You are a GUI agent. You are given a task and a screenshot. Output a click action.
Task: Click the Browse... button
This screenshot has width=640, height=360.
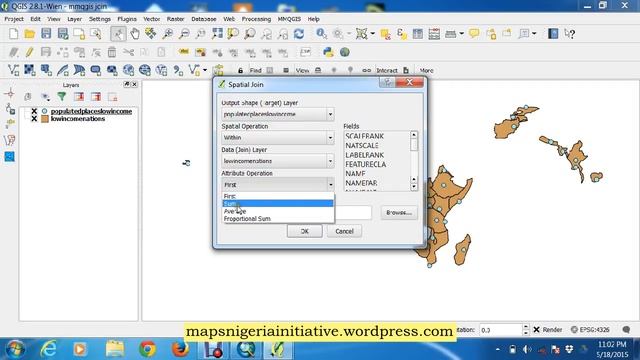[x=399, y=213]
